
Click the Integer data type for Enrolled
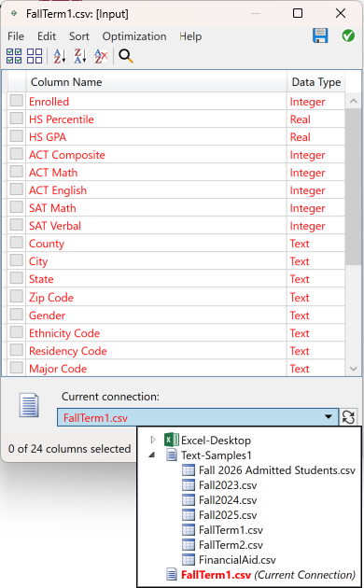click(307, 102)
